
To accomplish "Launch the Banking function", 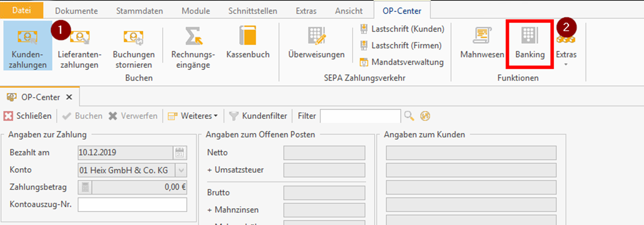I will (x=530, y=43).
